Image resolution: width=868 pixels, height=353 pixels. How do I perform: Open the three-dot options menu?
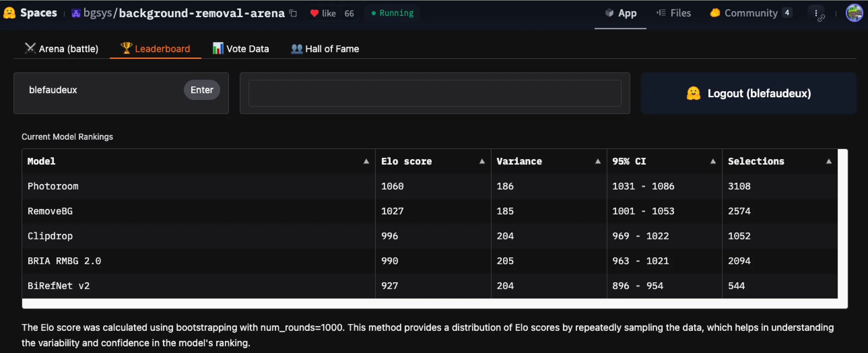(x=816, y=13)
